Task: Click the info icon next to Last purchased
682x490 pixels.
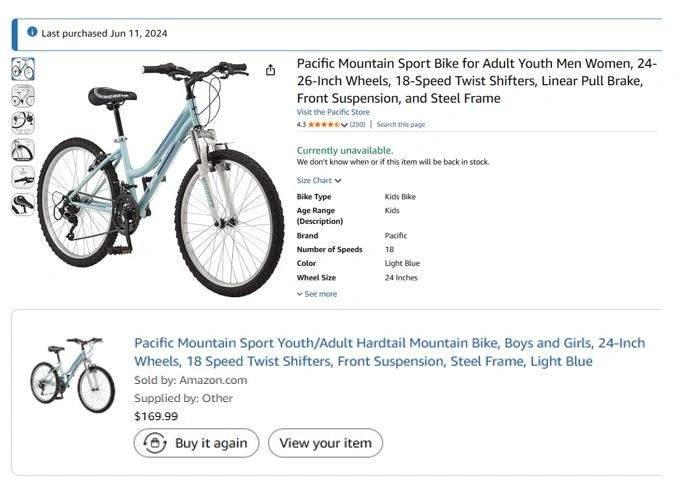Action: [x=32, y=32]
